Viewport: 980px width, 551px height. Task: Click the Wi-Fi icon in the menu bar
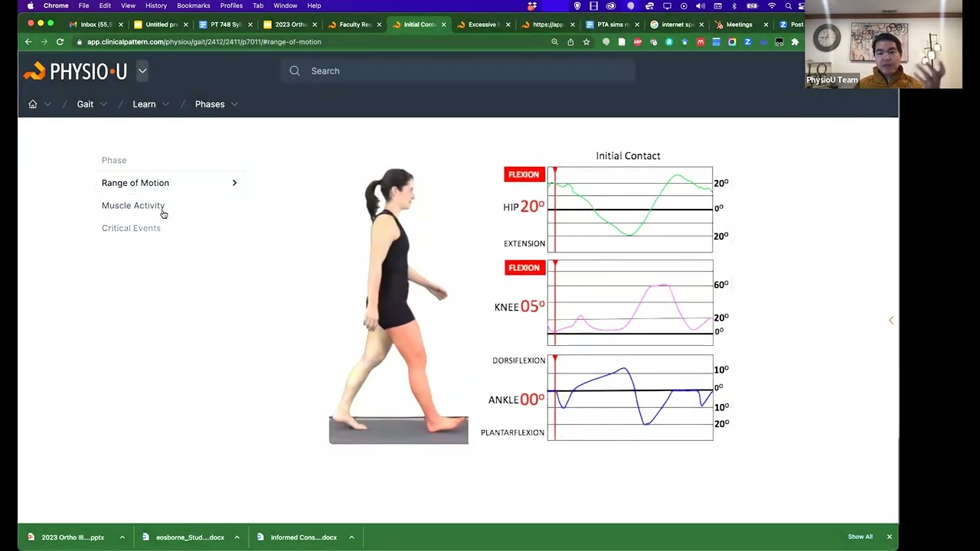pos(772,5)
